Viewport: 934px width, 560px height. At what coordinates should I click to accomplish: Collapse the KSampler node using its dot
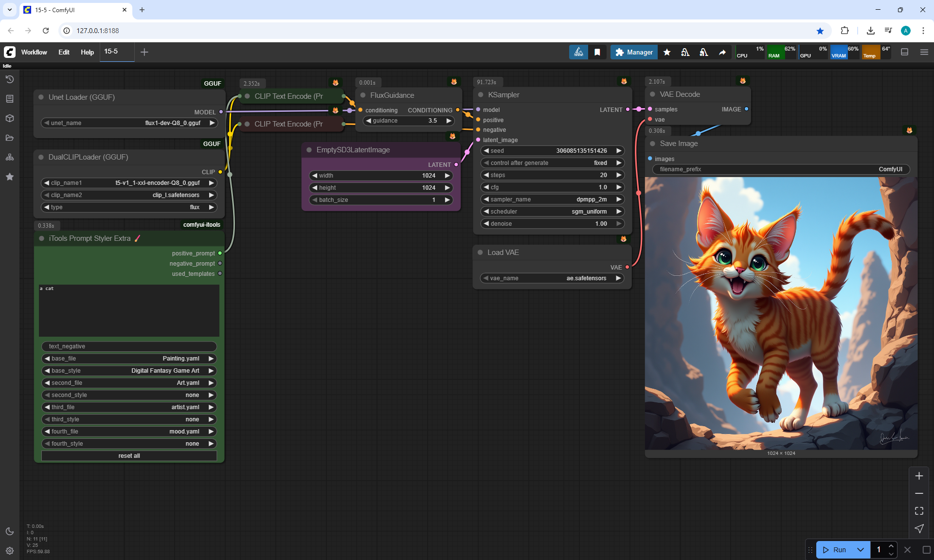point(481,95)
